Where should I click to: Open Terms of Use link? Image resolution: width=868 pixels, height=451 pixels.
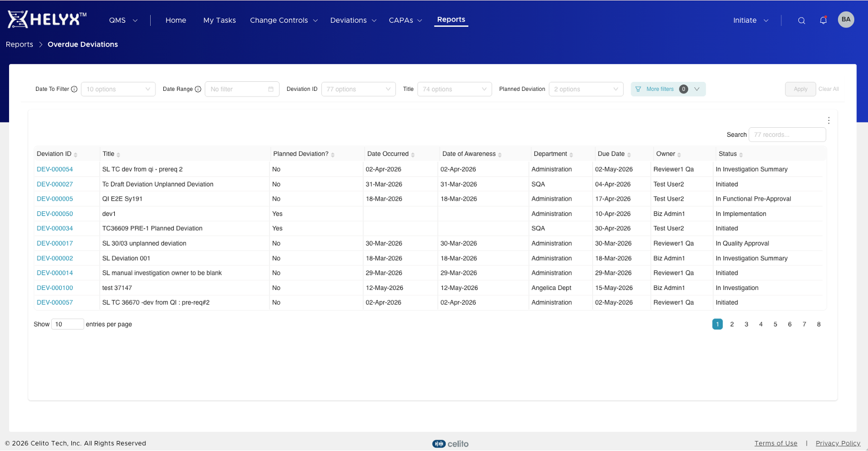(x=775, y=444)
